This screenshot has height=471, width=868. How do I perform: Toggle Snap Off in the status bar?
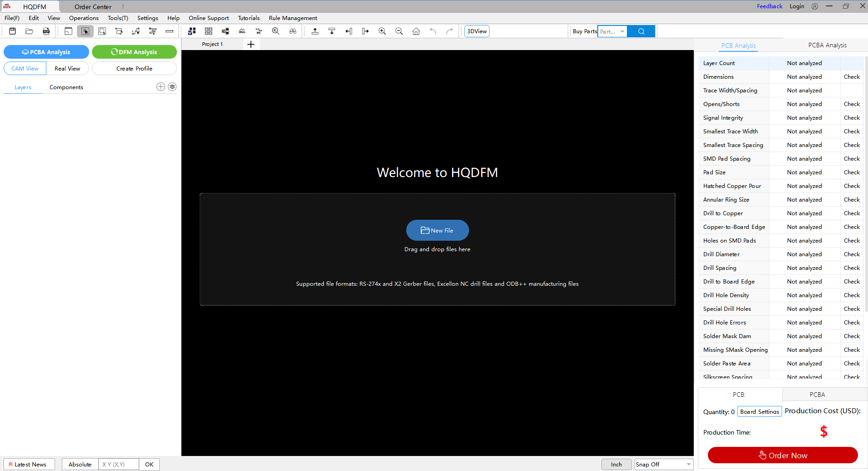pyautogui.click(x=663, y=464)
